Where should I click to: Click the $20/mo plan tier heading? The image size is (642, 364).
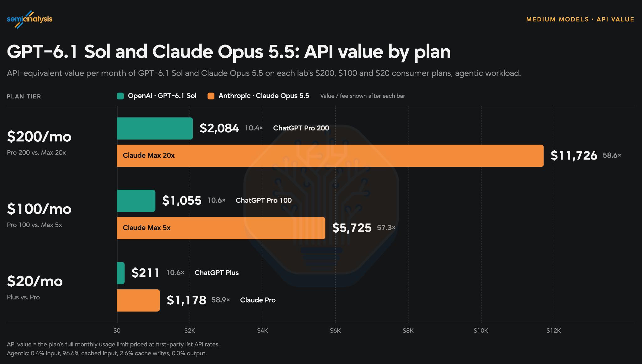(35, 282)
